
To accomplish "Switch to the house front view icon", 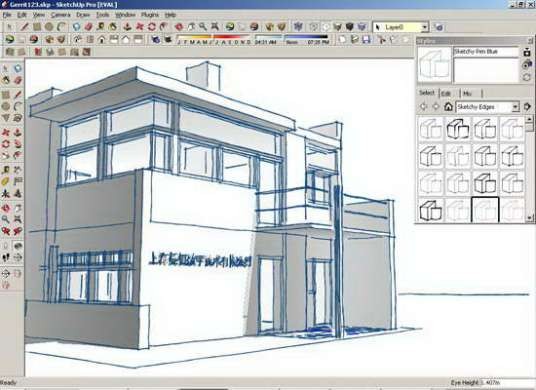I will [102, 39].
